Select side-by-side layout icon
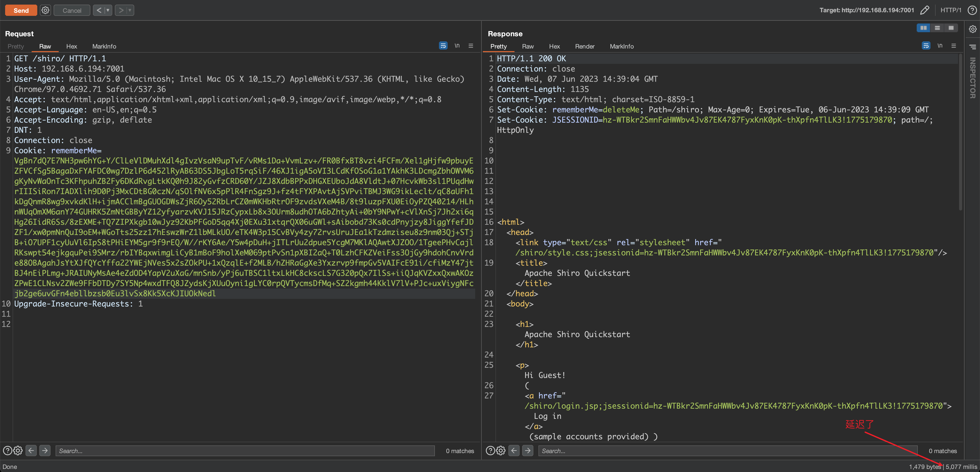 point(923,28)
